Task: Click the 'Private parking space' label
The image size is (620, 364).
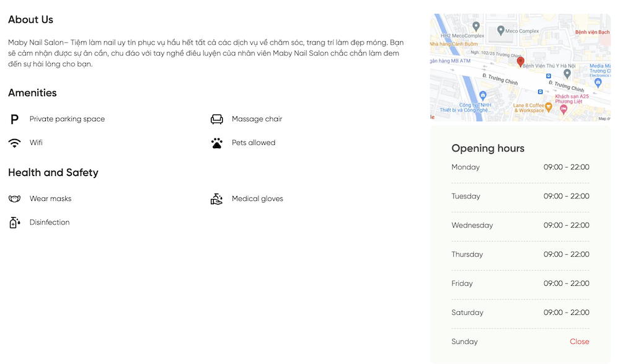Action: [67, 119]
